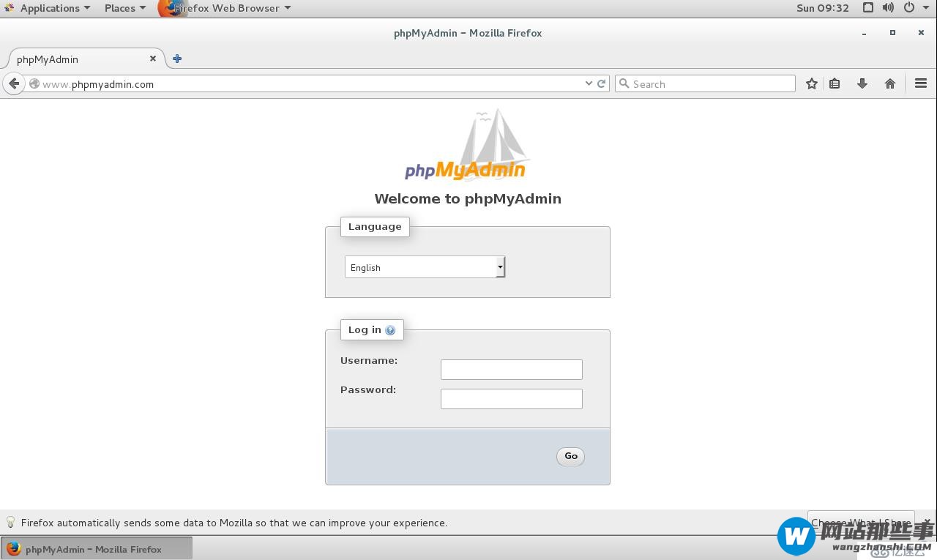
Task: Open the Places menu
Action: click(124, 8)
